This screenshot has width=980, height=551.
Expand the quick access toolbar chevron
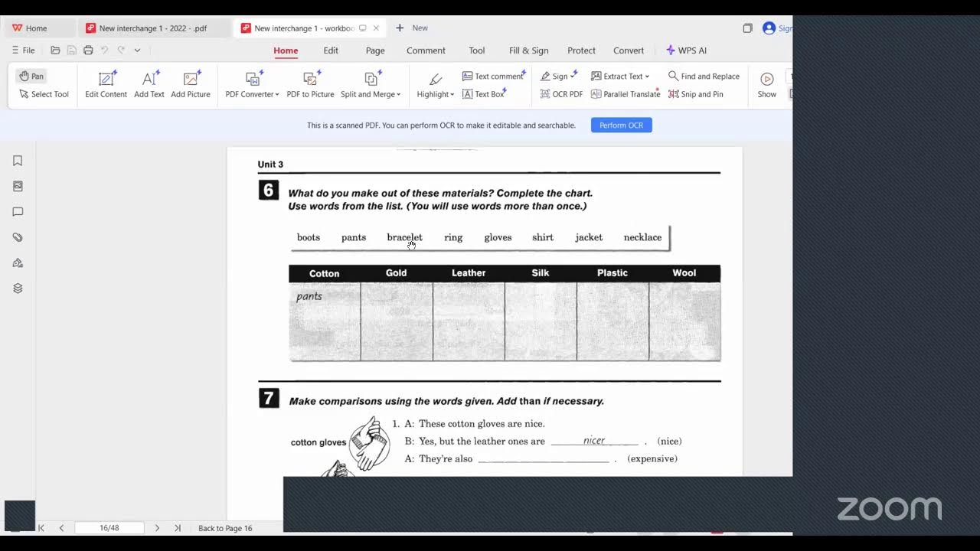pos(137,51)
